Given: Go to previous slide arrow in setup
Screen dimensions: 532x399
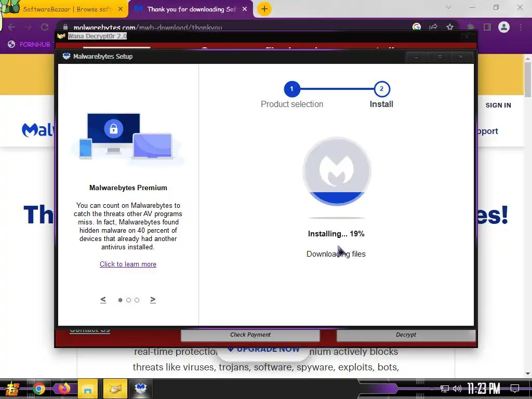Looking at the screenshot, I should pos(103,300).
